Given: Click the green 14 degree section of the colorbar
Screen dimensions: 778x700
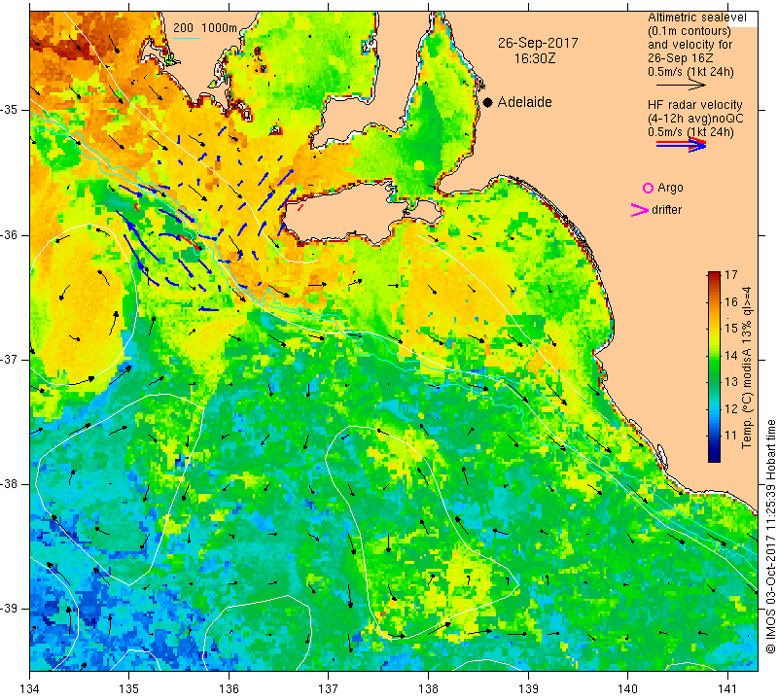Looking at the screenshot, I should click(714, 355).
